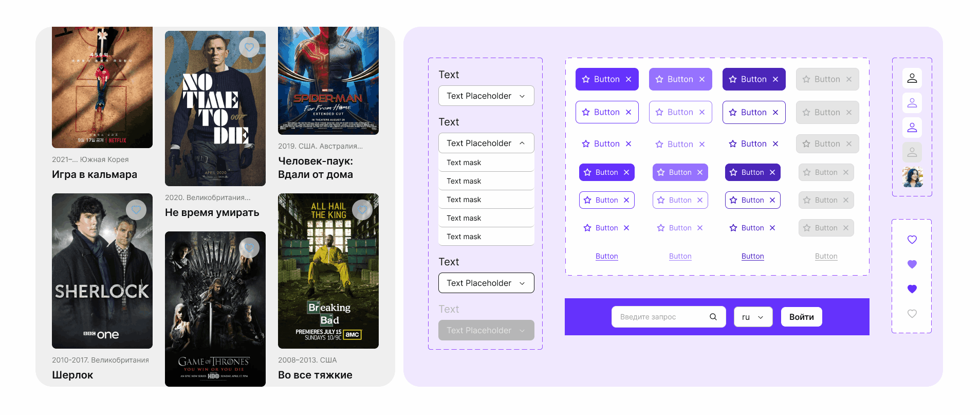Click the X in the small borderless dark-indigo Button

coord(772,228)
